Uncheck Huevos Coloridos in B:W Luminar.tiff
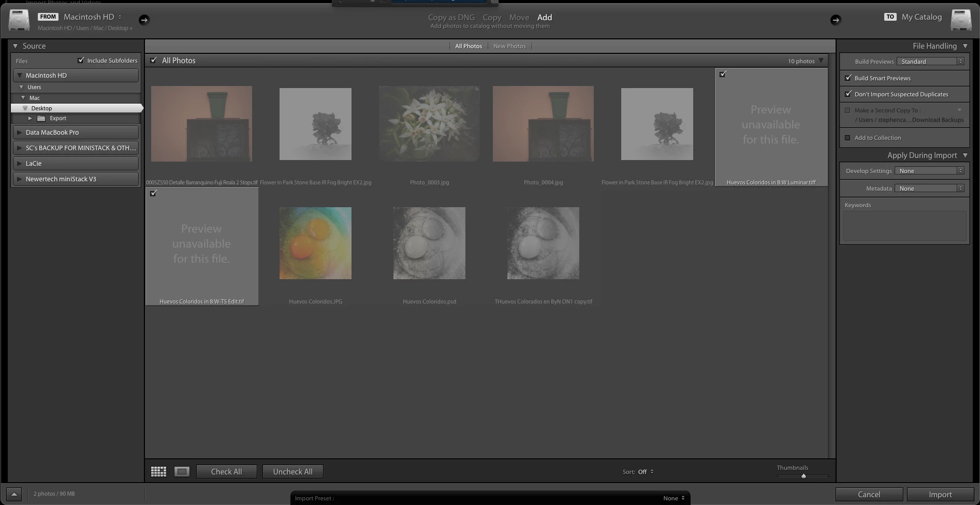 point(723,74)
